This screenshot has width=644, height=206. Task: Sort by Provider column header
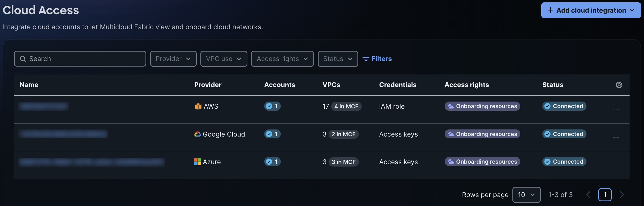208,85
